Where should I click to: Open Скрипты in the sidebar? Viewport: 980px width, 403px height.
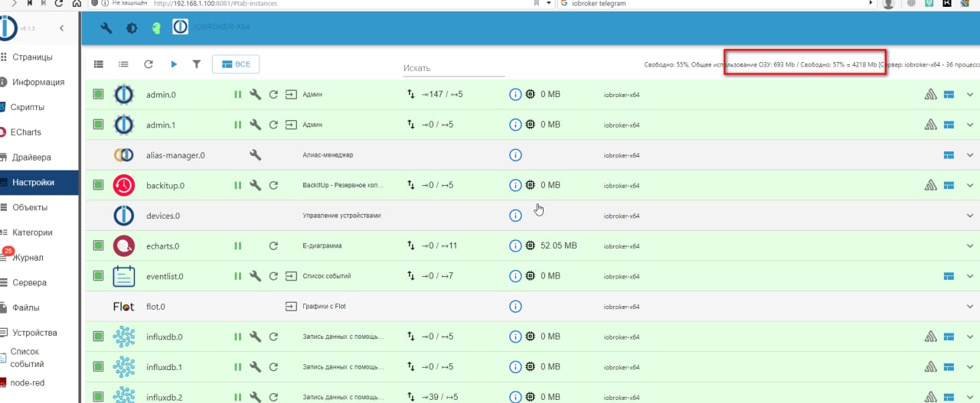coord(39,107)
